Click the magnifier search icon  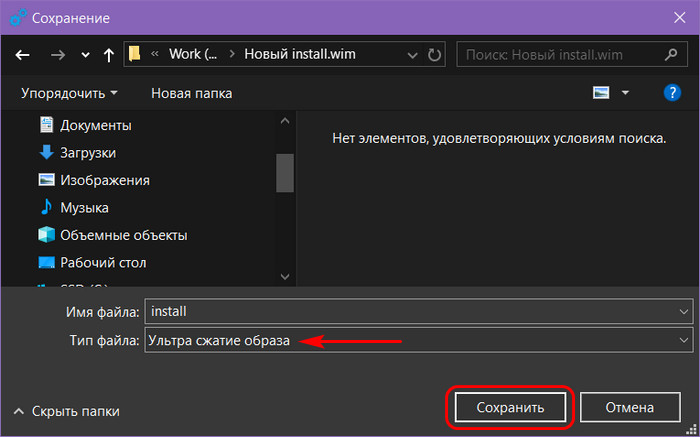(670, 55)
